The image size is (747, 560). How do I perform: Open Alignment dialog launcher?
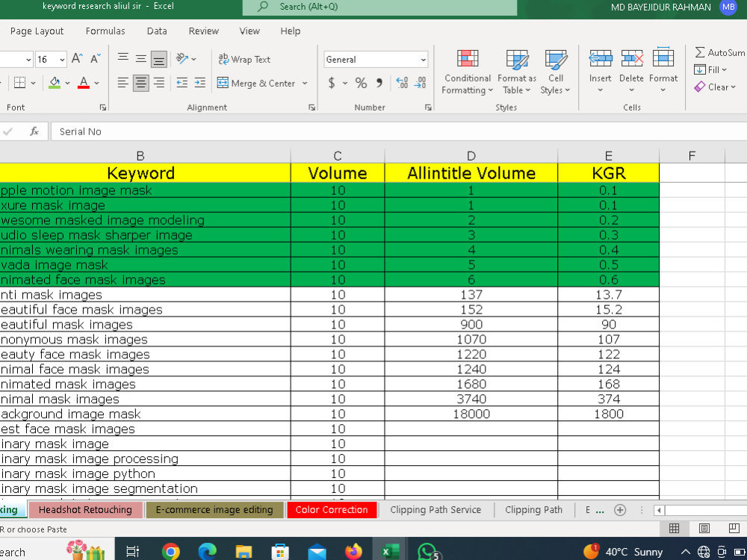tap(311, 108)
